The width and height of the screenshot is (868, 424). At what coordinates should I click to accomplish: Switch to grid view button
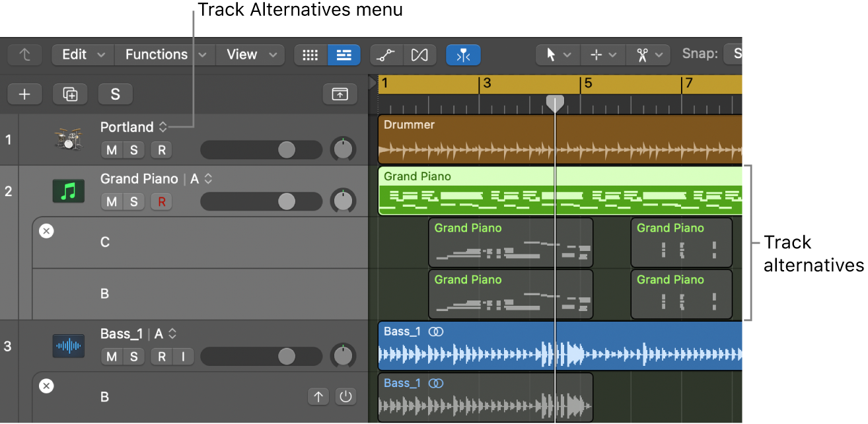pyautogui.click(x=310, y=55)
